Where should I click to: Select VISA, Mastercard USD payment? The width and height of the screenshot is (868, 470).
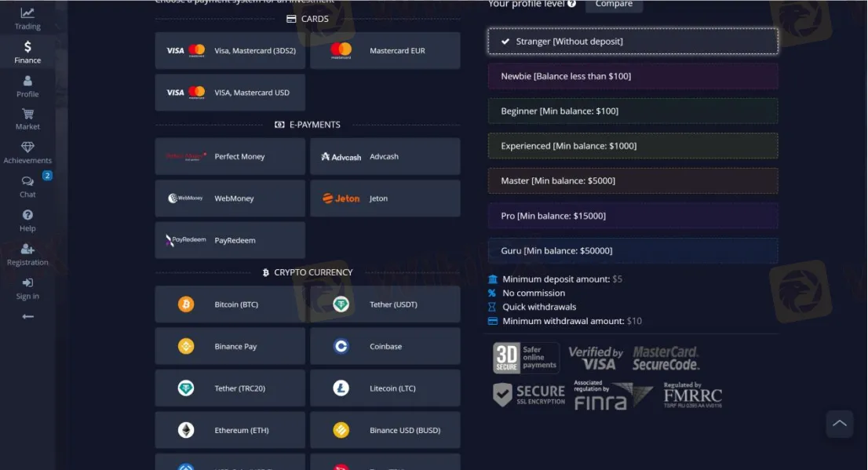(x=230, y=93)
